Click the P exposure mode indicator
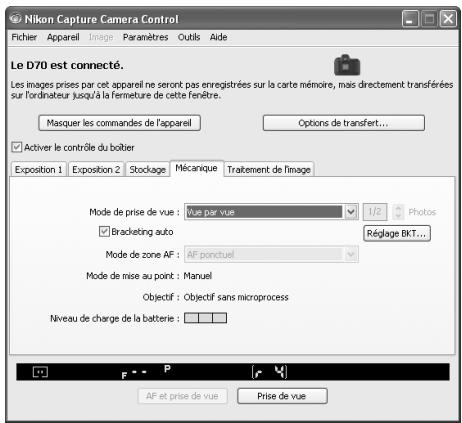 [x=167, y=369]
